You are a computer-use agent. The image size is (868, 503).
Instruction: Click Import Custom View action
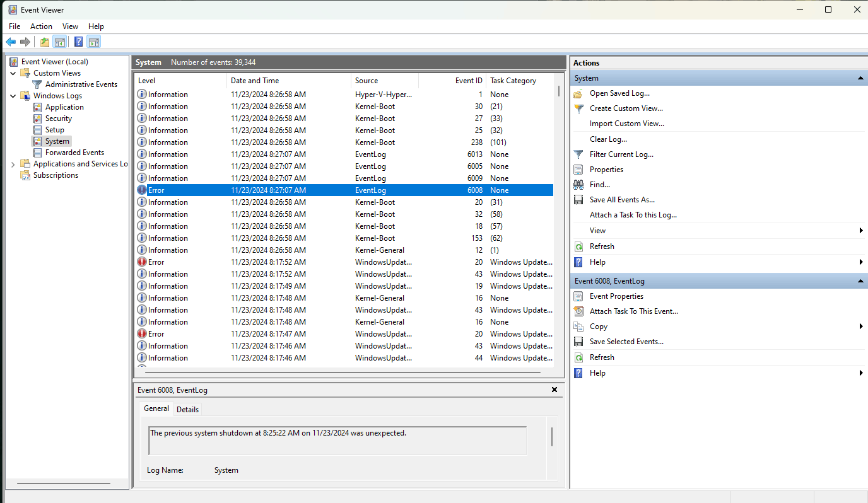pyautogui.click(x=627, y=124)
